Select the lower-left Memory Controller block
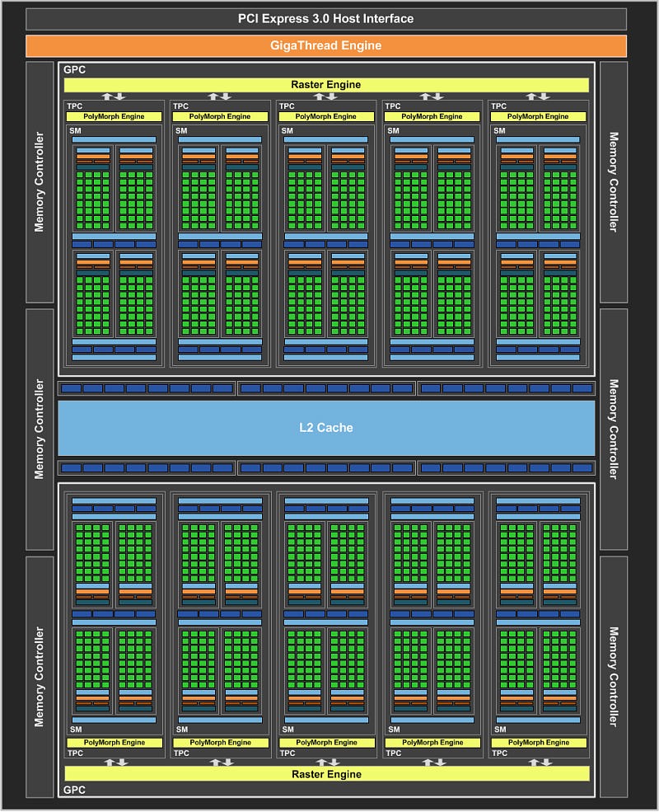 (x=40, y=677)
